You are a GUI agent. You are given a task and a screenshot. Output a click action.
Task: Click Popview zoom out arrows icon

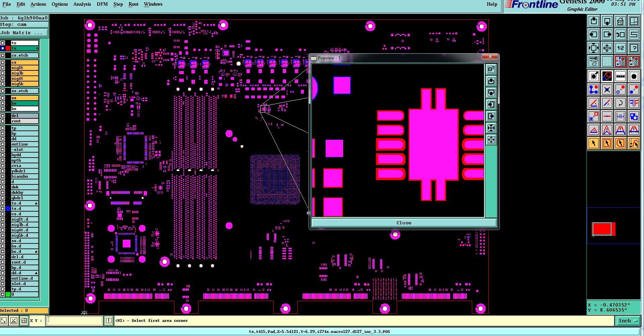coord(491,139)
